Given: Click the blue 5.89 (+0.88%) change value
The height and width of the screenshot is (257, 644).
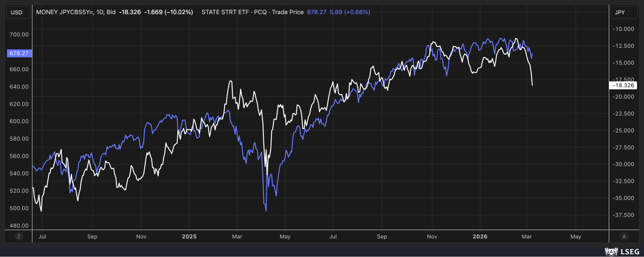Looking at the screenshot, I should (x=350, y=12).
